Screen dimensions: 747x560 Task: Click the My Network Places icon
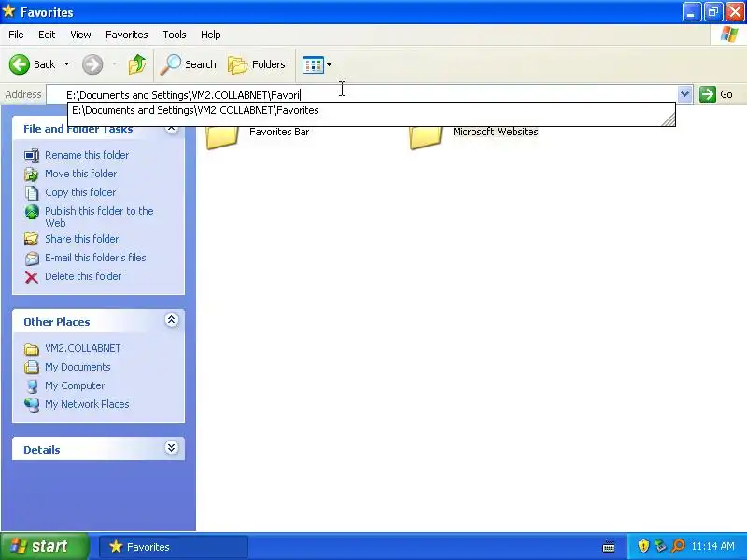32,404
